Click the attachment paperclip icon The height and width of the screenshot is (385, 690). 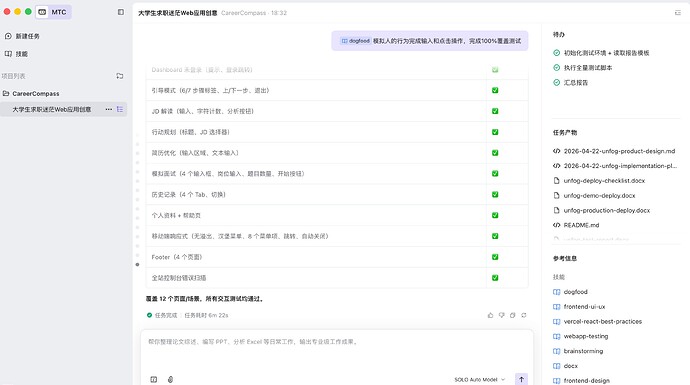pyautogui.click(x=170, y=379)
